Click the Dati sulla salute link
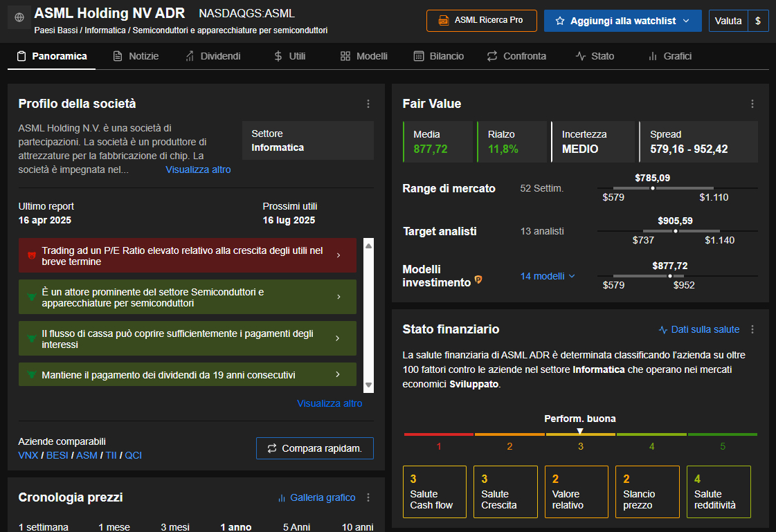This screenshot has width=776, height=532. pos(698,330)
